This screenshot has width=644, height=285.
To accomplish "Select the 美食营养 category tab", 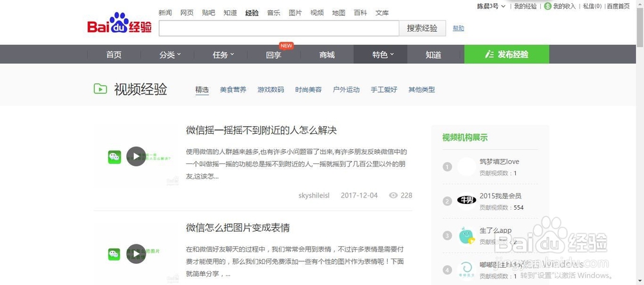I will [x=233, y=90].
